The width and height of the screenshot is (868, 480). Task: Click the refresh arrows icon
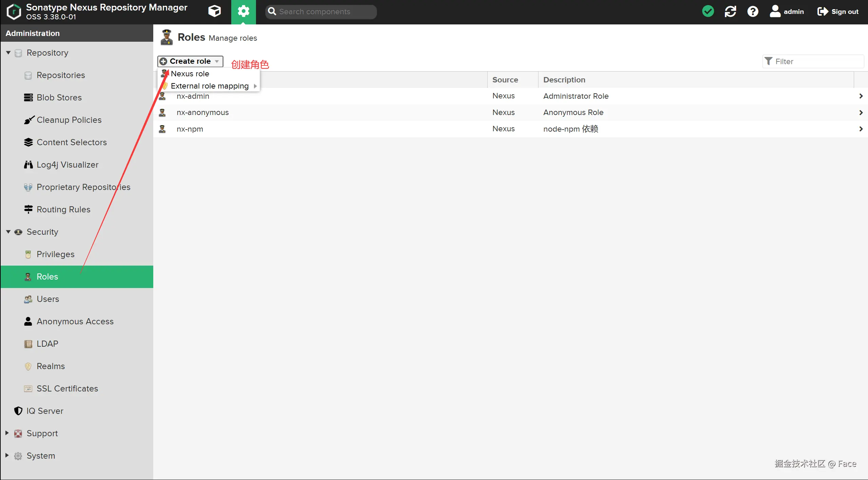tap(730, 12)
